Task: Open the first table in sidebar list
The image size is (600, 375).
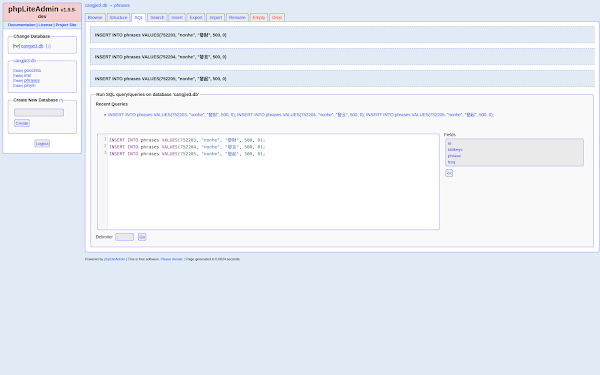Action: click(33, 70)
